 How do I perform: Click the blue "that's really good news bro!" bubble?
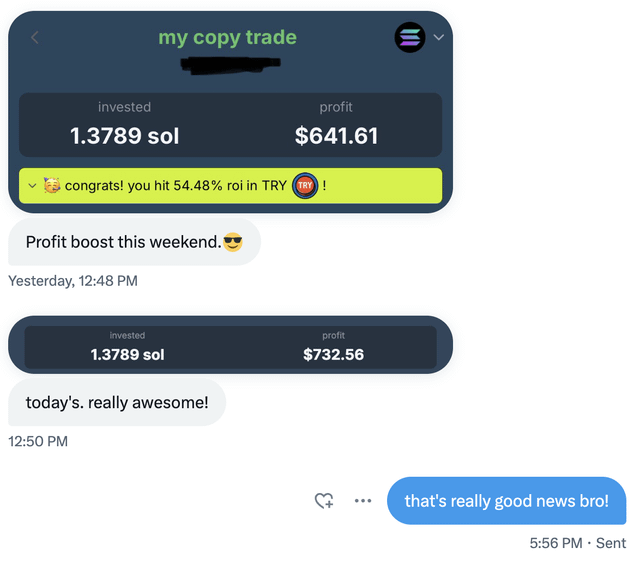click(506, 501)
